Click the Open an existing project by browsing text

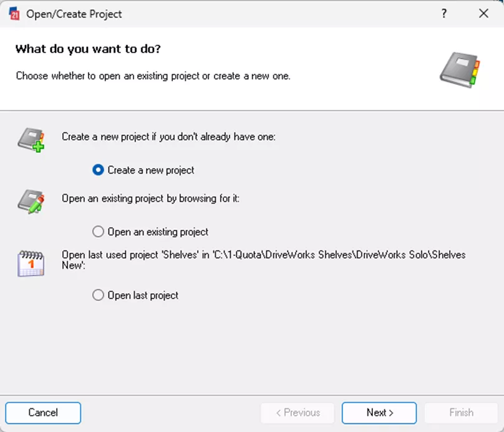(x=150, y=199)
